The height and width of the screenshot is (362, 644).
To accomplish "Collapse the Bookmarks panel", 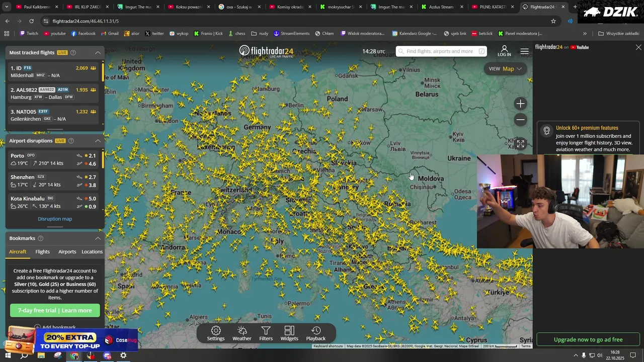I will pyautogui.click(x=98, y=238).
